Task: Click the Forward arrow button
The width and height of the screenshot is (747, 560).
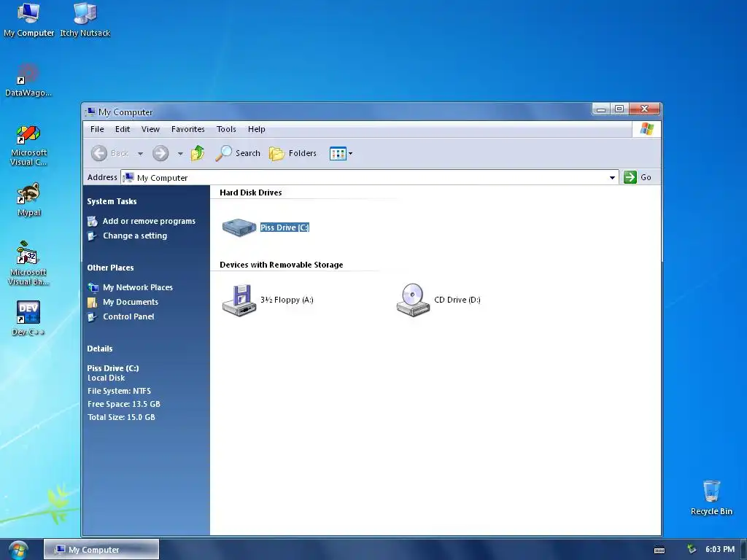Action: (160, 153)
